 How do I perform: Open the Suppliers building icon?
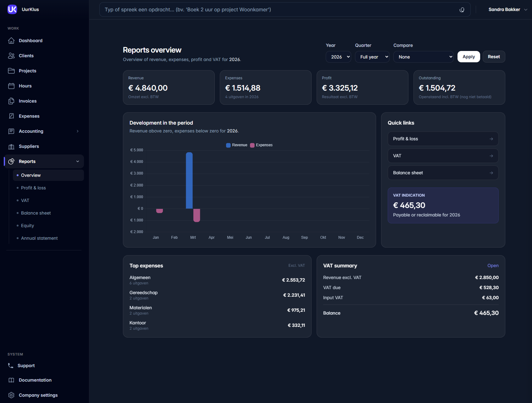[x=11, y=146]
